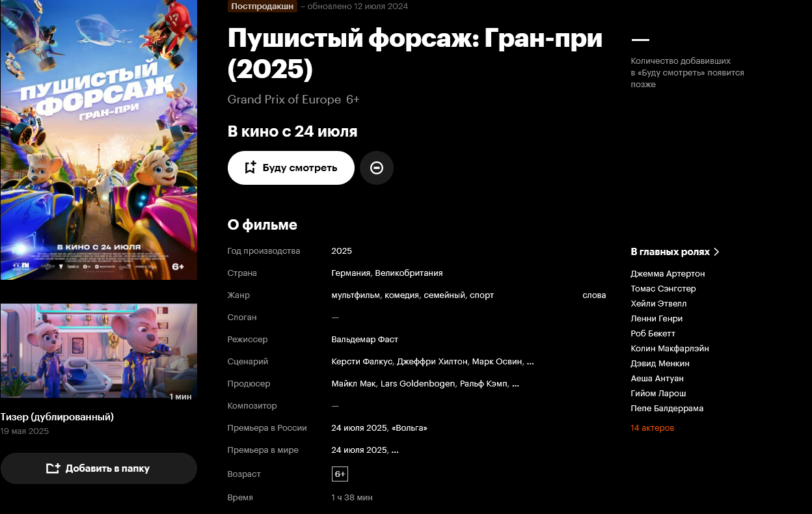Open actor Пепе Балдеррама's page

point(667,409)
